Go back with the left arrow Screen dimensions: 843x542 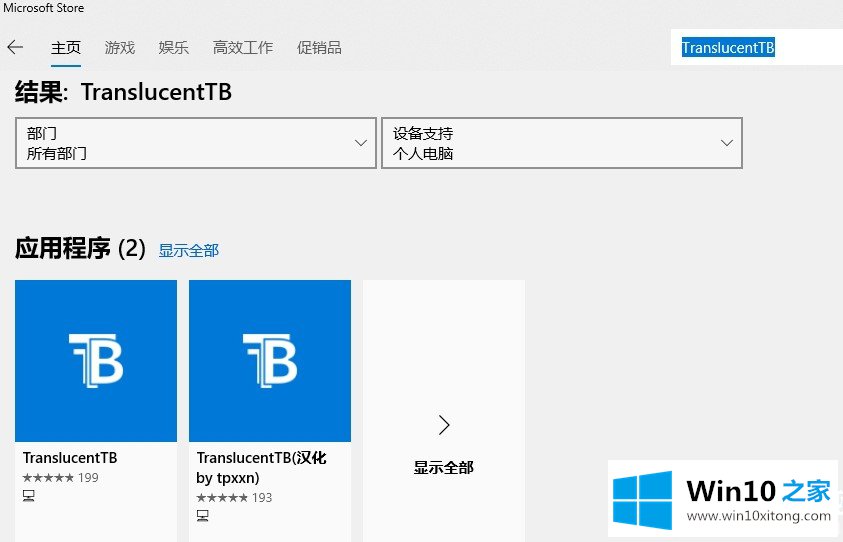pyautogui.click(x=15, y=47)
